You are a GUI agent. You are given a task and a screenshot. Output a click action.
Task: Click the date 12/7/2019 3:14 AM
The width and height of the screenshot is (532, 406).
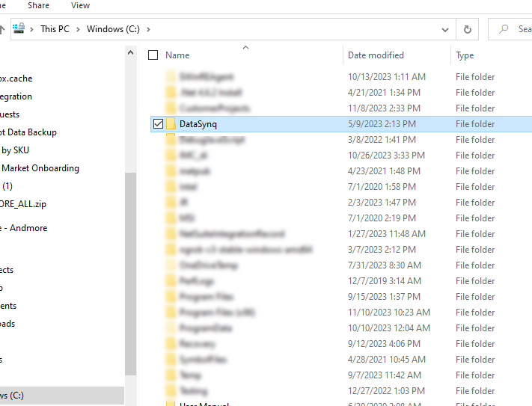tap(385, 281)
